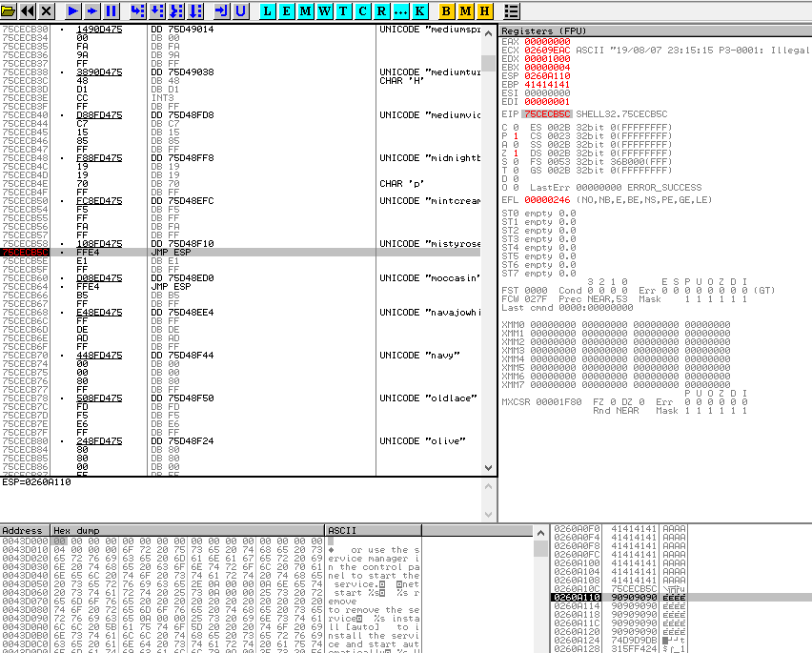The height and width of the screenshot is (653, 812).
Task: Select MXCSR value 00001F80
Action: pos(558,402)
